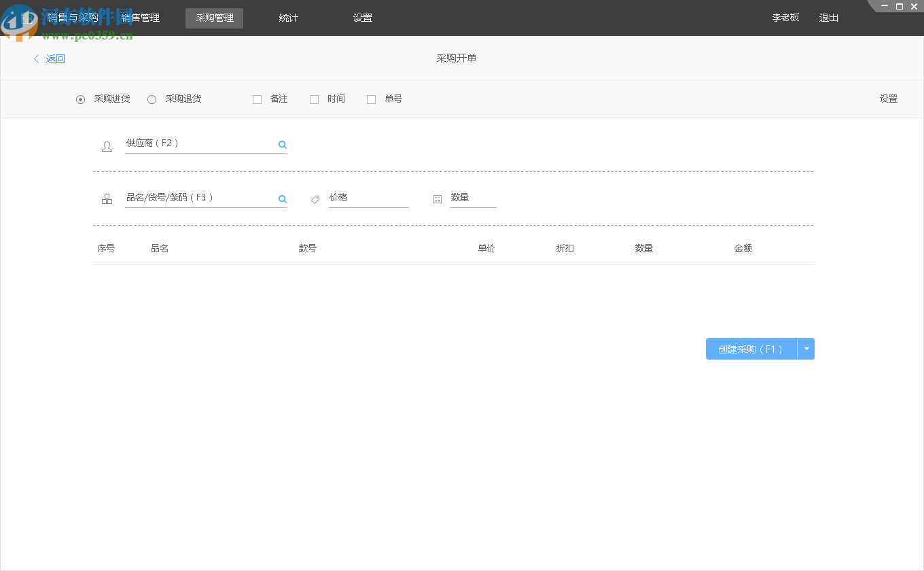Viewport: 924px width, 571px height.
Task: Expand the 创建采购 button dropdown arrow
Action: (x=806, y=349)
